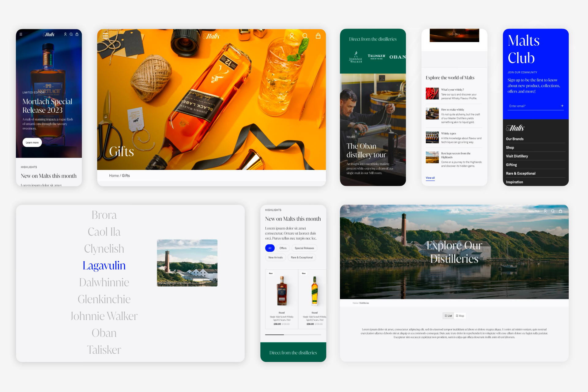The width and height of the screenshot is (588, 392).
Task: Click account icon on Distilleries page
Action: pos(545,211)
